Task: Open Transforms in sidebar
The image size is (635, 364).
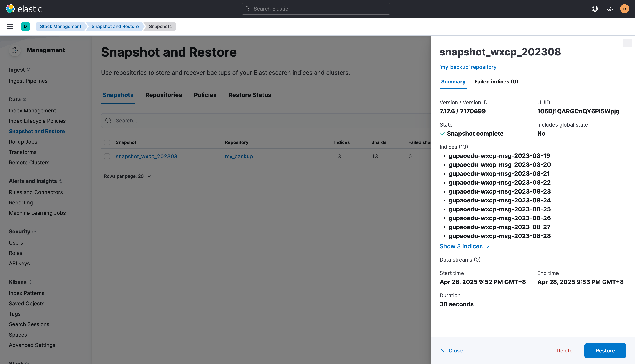Action: (x=23, y=152)
